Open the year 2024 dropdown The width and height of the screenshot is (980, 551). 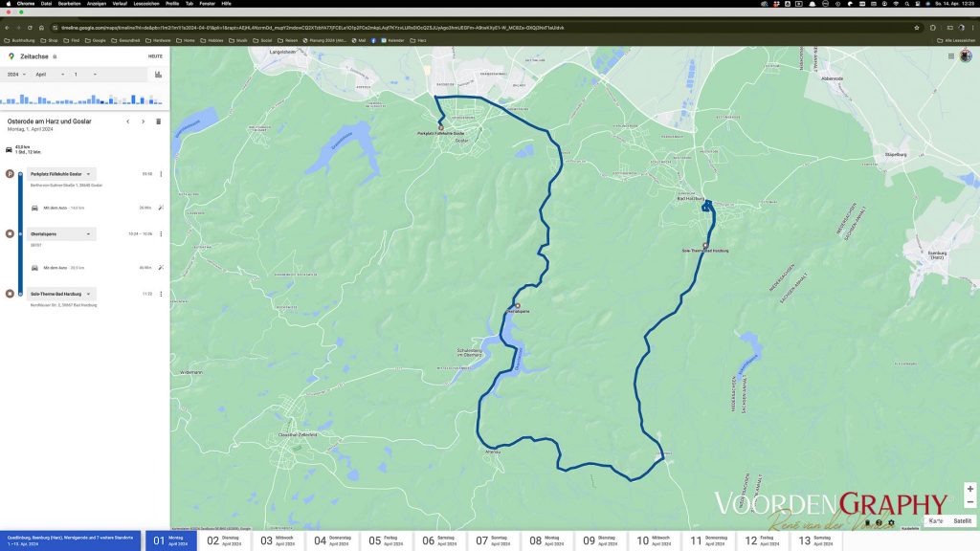[x=14, y=74]
